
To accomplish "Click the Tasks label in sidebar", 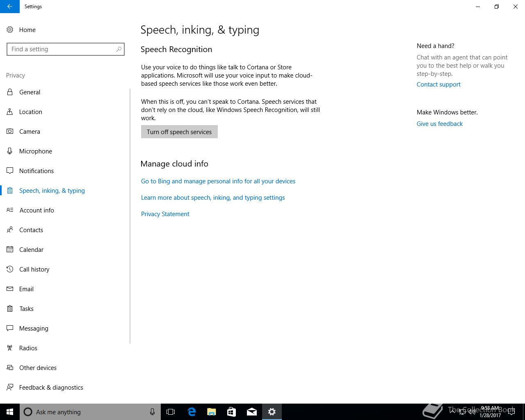I will (x=26, y=309).
